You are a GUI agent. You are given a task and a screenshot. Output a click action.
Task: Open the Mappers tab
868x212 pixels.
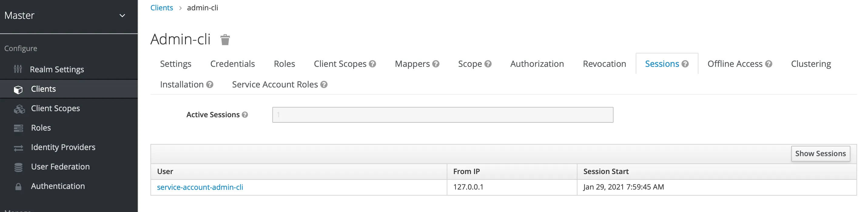412,64
